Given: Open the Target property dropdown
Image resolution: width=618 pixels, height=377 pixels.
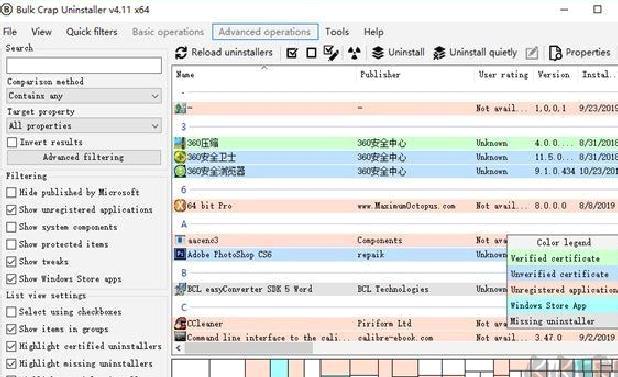Looking at the screenshot, I should pyautogui.click(x=84, y=126).
